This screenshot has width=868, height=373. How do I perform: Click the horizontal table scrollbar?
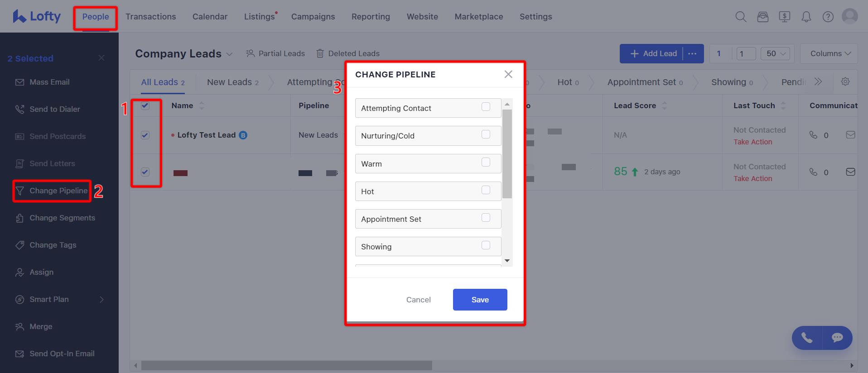[286, 365]
